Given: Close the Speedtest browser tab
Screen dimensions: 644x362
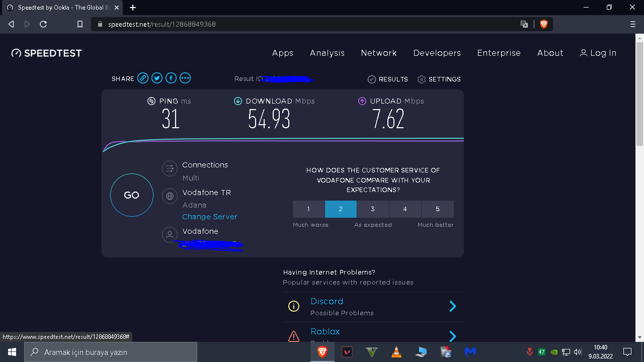Looking at the screenshot, I should [x=117, y=8].
